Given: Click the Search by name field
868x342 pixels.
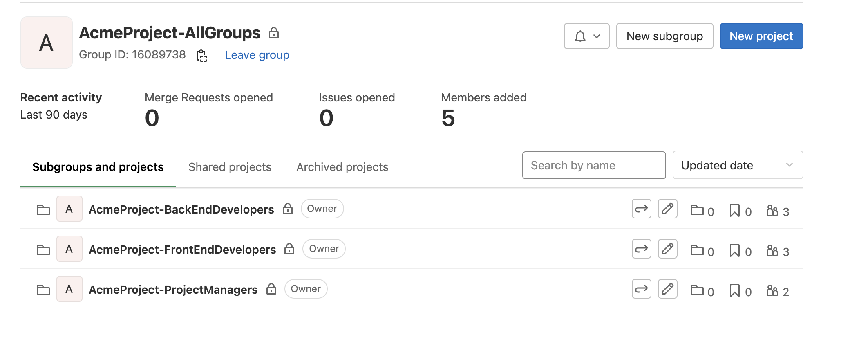Looking at the screenshot, I should (594, 165).
